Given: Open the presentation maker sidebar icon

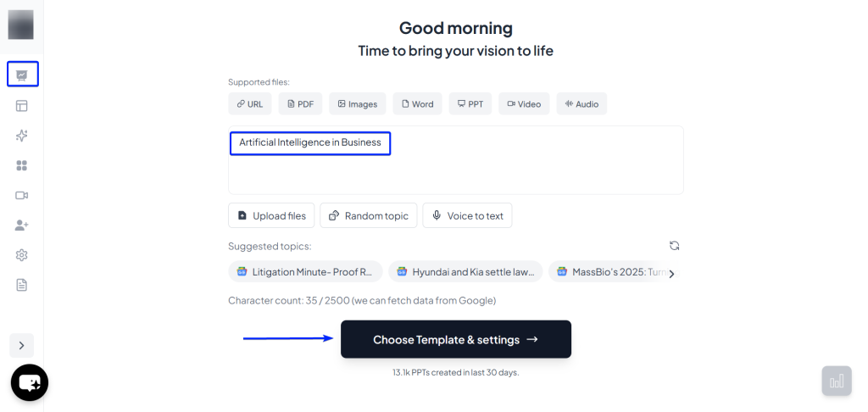Looking at the screenshot, I should tap(22, 75).
